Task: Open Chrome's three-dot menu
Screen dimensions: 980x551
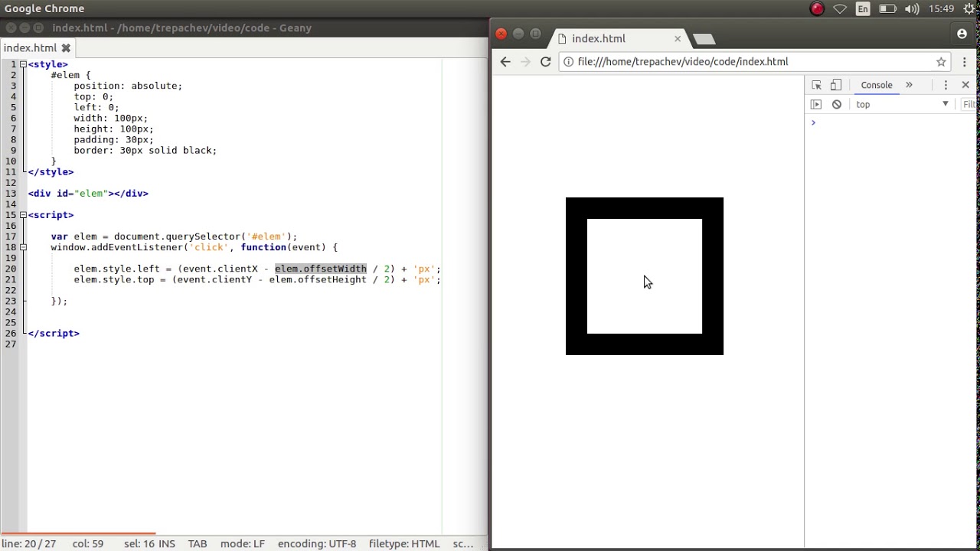Action: point(964,62)
